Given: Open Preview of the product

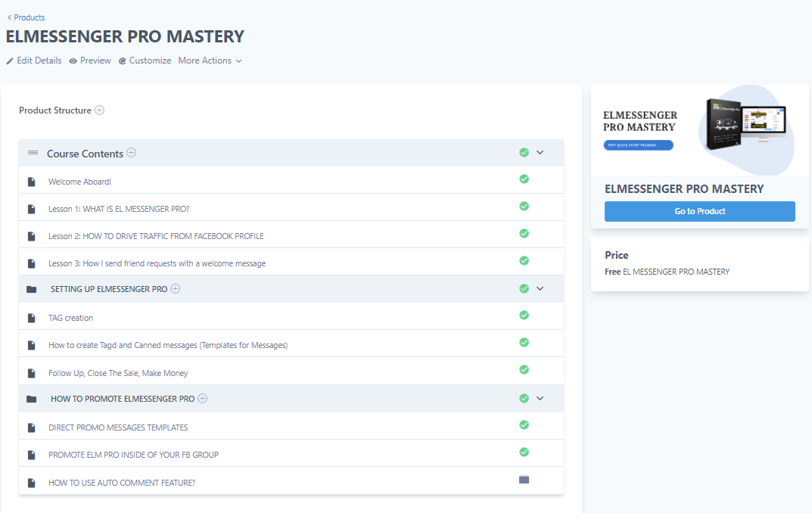Looking at the screenshot, I should coord(90,61).
